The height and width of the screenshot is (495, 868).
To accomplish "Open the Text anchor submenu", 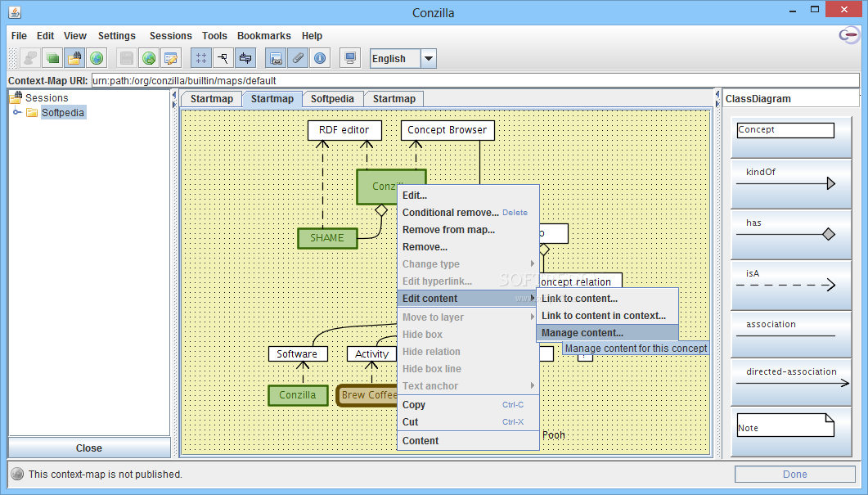I will pyautogui.click(x=468, y=386).
